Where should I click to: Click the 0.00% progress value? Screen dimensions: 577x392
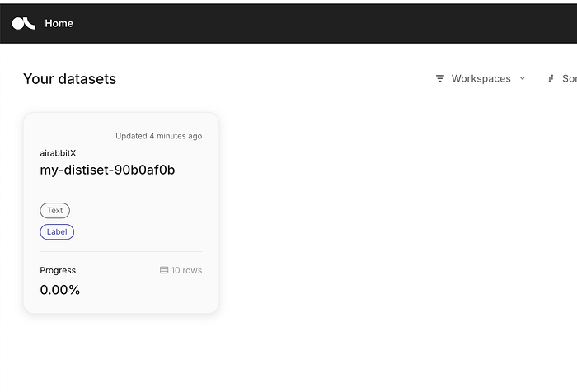60,290
